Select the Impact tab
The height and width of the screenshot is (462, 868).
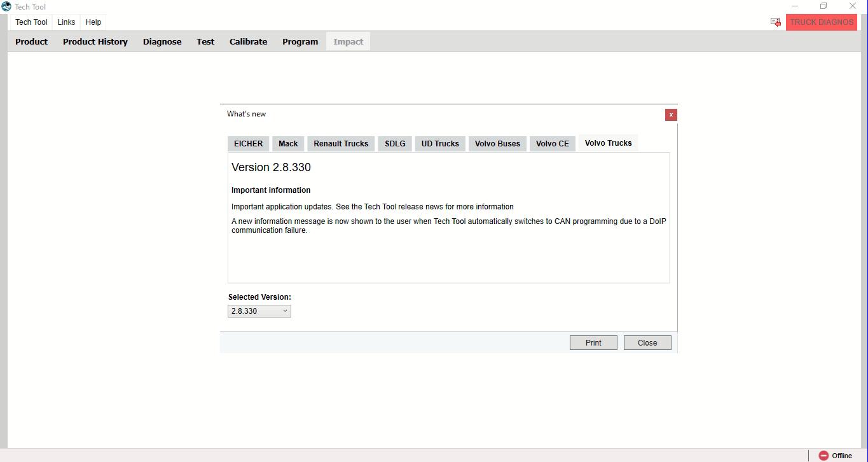pos(348,42)
